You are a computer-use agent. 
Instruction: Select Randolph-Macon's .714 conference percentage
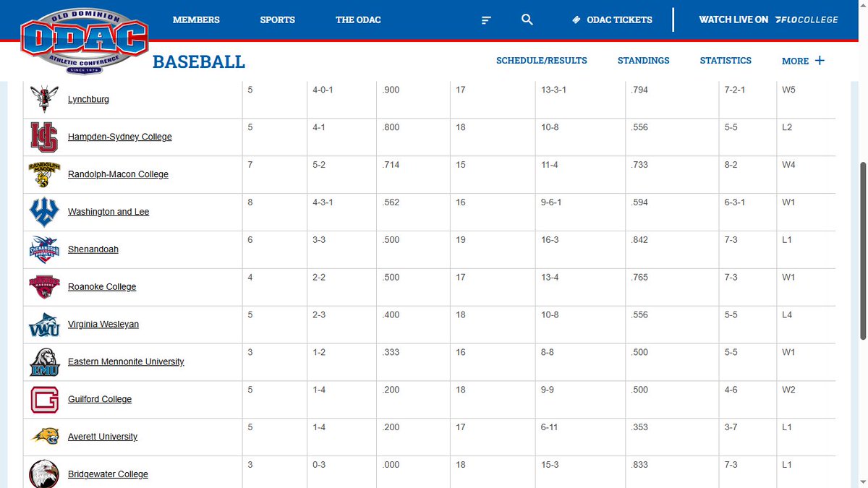[391, 165]
